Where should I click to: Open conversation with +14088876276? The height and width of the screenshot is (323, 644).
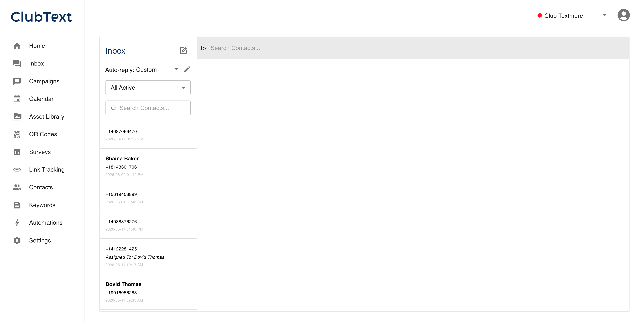[148, 225]
